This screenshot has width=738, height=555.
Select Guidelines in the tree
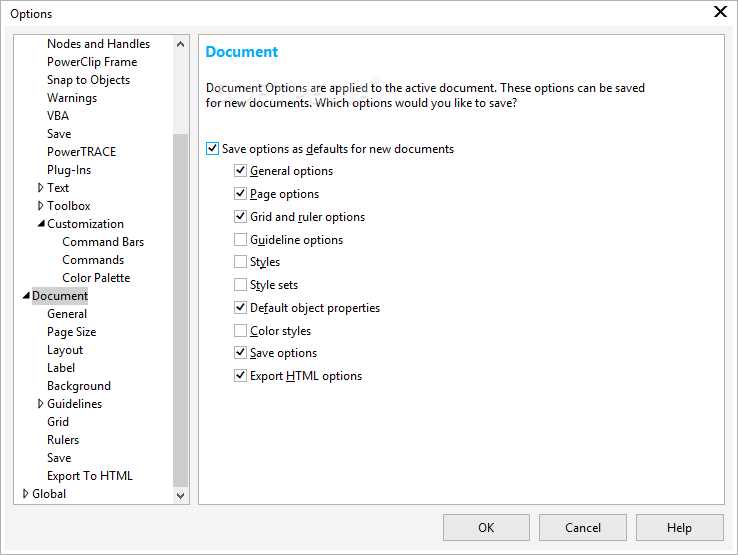[74, 403]
